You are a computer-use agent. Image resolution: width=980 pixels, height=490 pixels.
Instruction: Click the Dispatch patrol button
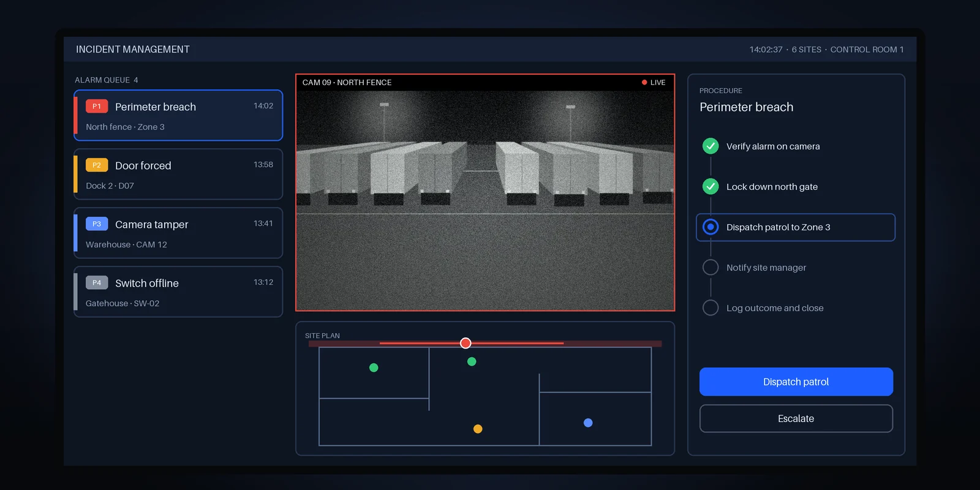click(796, 382)
